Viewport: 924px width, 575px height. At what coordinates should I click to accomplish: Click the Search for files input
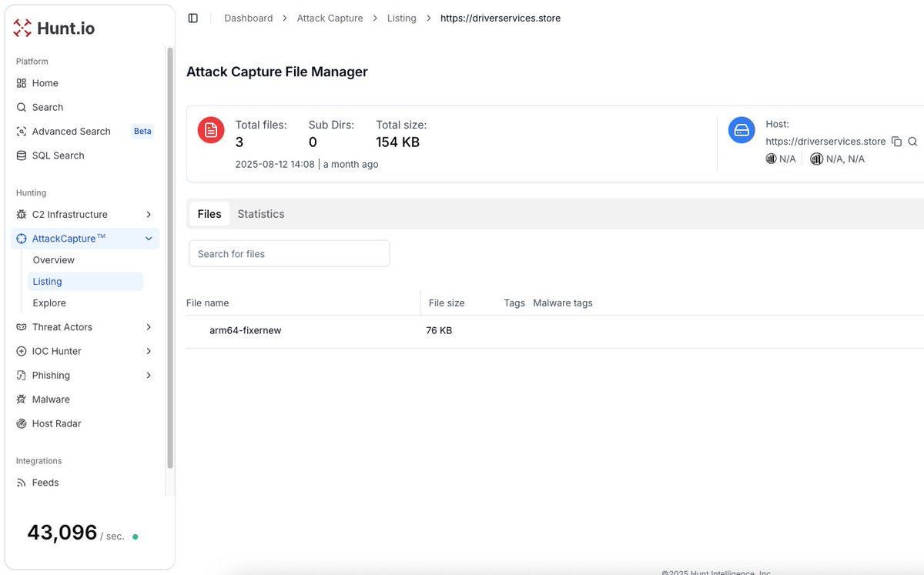[290, 254]
